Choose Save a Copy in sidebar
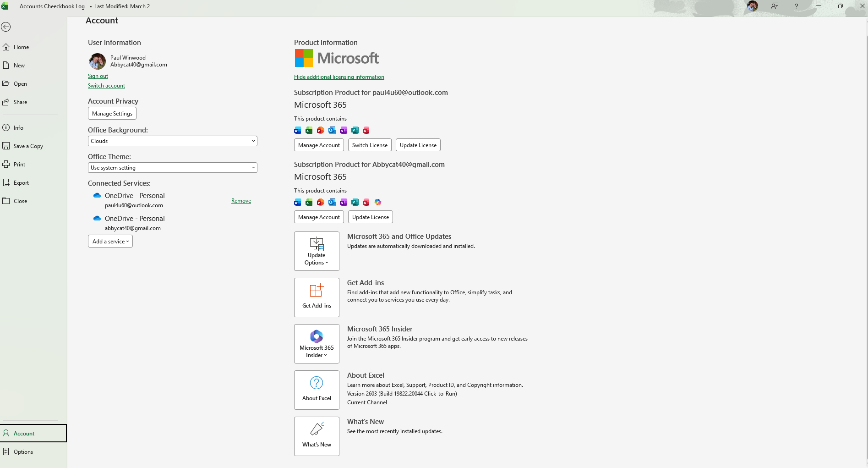 (x=33, y=146)
